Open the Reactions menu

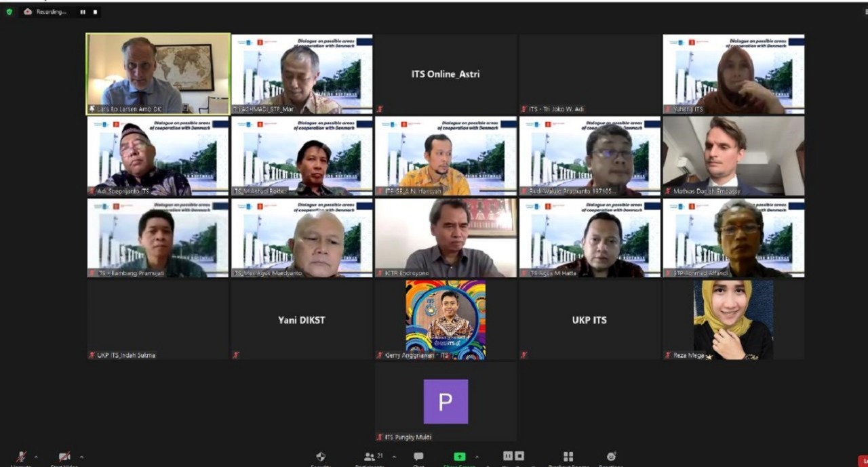pos(611,458)
